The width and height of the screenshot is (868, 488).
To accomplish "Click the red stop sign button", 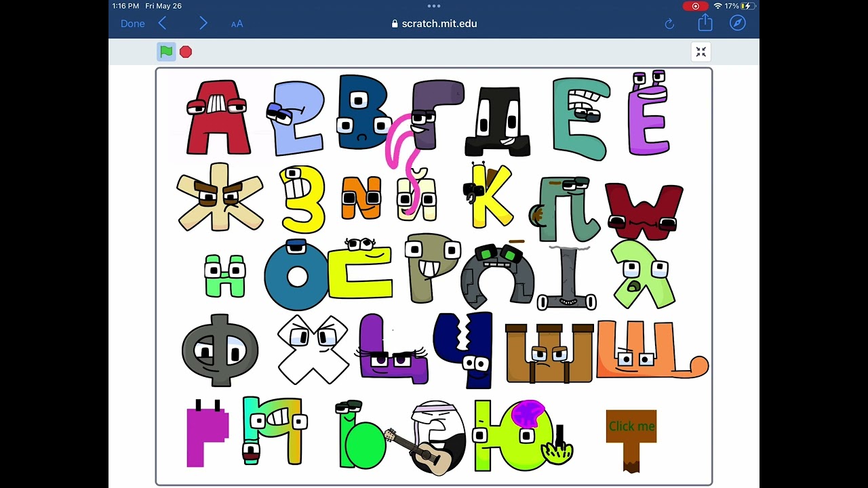I will pos(186,52).
